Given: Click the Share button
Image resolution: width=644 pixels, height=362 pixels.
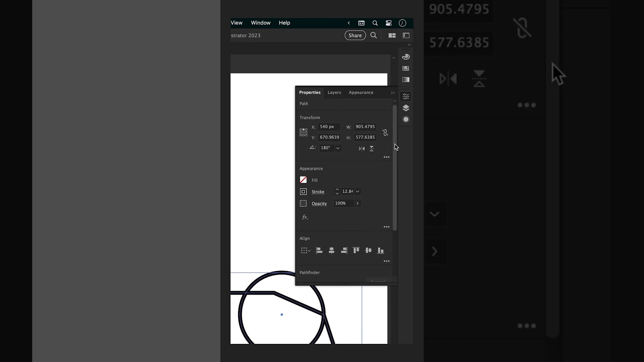Looking at the screenshot, I should (355, 36).
